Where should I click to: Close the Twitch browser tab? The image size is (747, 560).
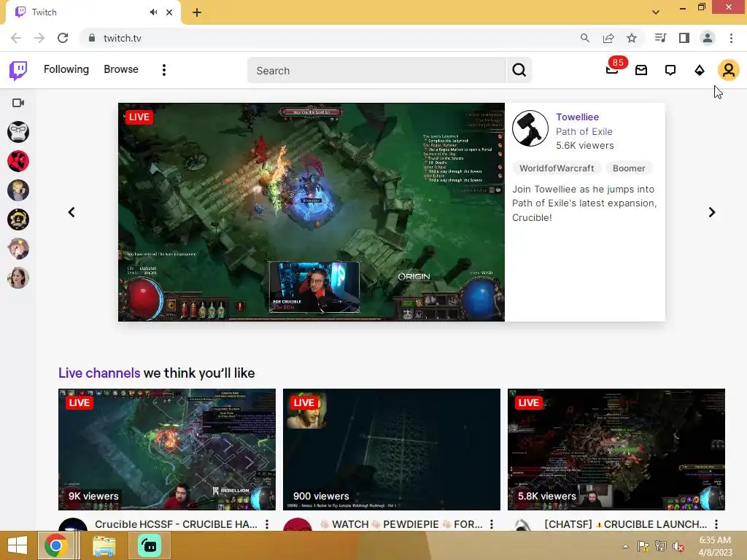pyautogui.click(x=169, y=12)
